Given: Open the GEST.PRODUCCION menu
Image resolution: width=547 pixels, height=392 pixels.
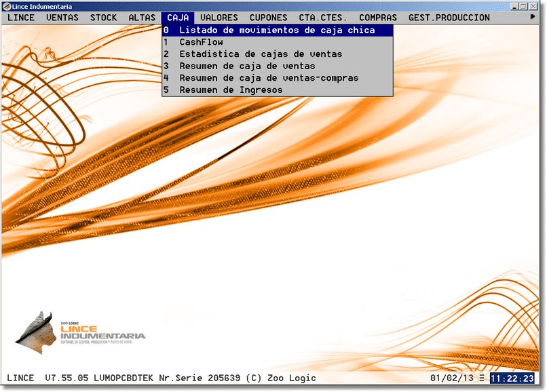Looking at the screenshot, I should point(449,18).
